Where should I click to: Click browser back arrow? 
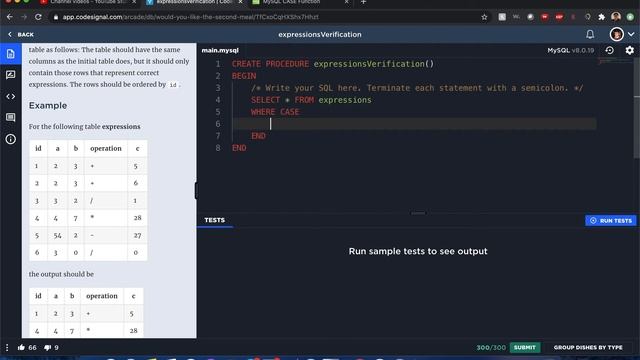pyautogui.click(x=10, y=17)
